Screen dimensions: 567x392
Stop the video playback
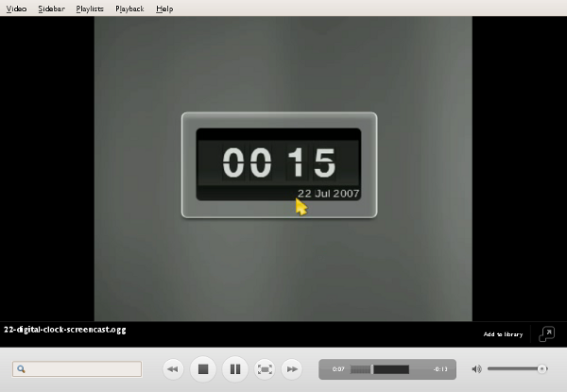[x=202, y=369]
